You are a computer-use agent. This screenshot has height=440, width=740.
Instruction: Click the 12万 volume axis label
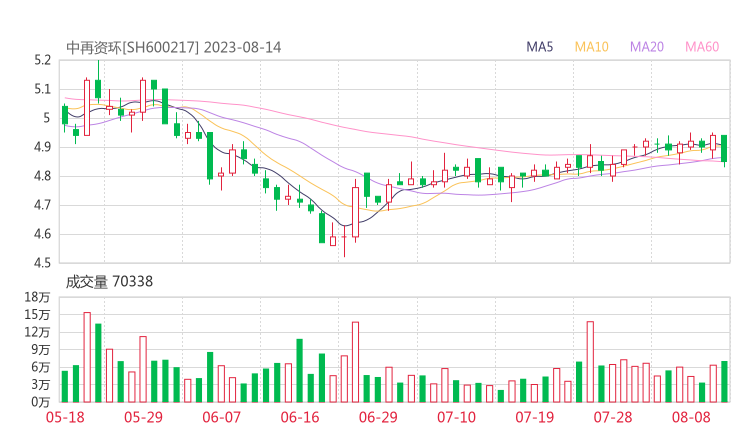tap(37, 332)
